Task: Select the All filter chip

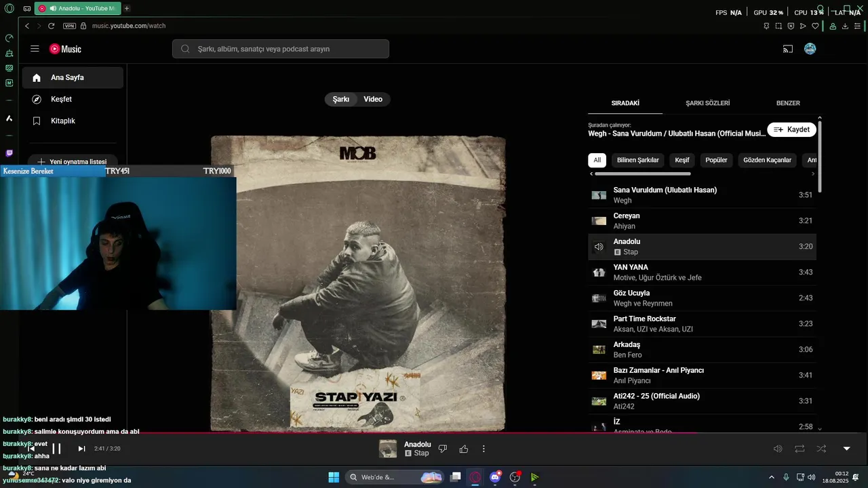Action: coord(597,160)
